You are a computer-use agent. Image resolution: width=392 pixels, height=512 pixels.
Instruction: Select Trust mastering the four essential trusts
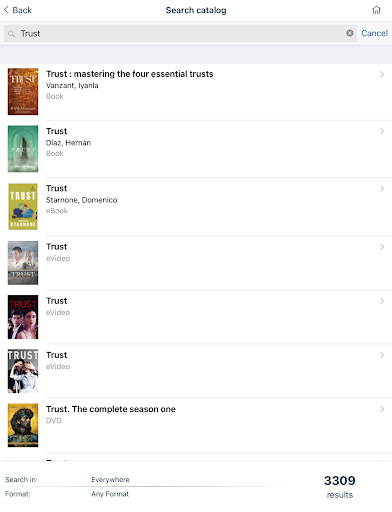[x=130, y=74]
